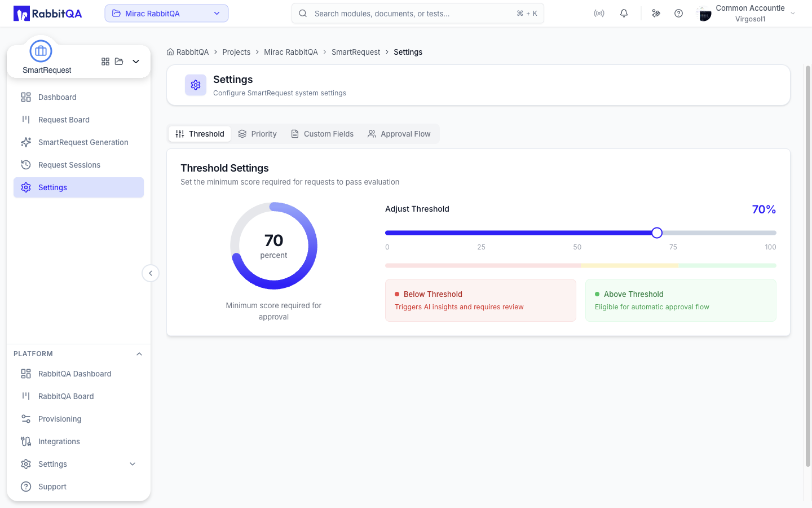
Task: Click the Settings gear icon in page header
Action: (196, 85)
